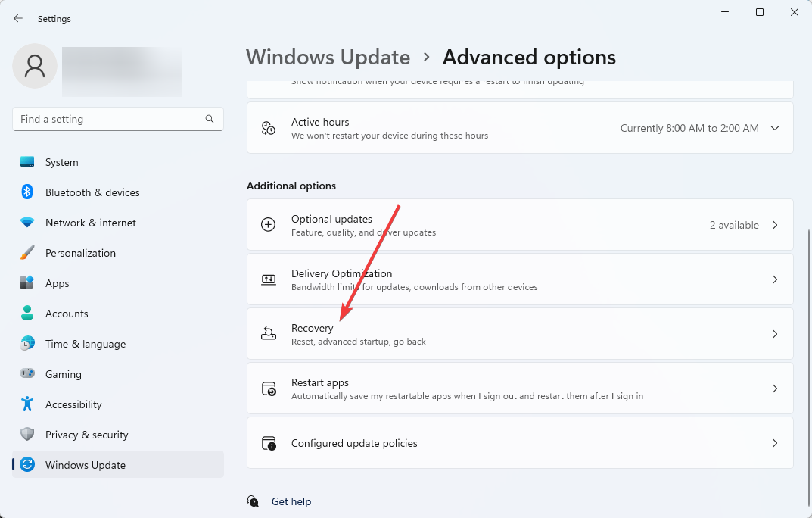Click the Configured update policies title

point(354,443)
